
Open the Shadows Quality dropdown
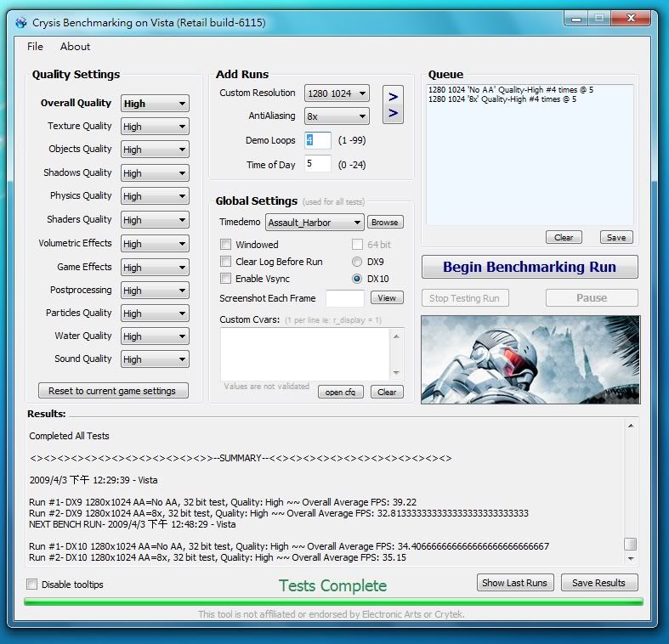(x=155, y=173)
